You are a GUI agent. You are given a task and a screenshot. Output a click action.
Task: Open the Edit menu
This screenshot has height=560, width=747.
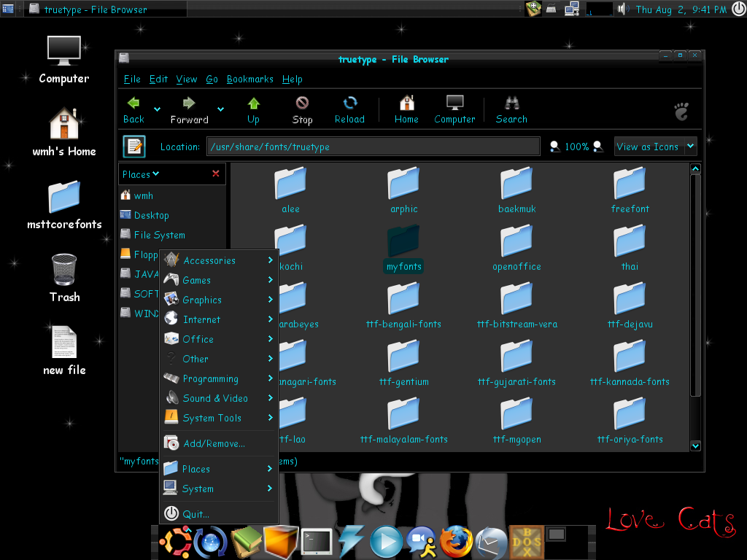click(x=158, y=79)
